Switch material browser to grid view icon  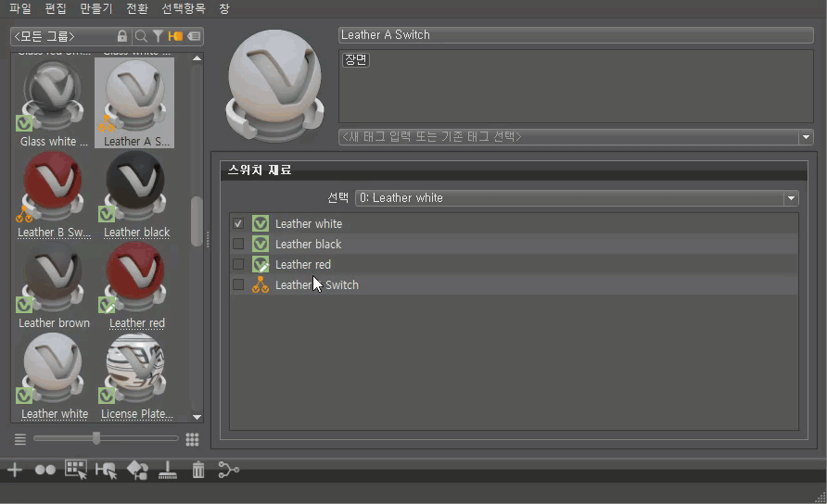[x=193, y=439]
